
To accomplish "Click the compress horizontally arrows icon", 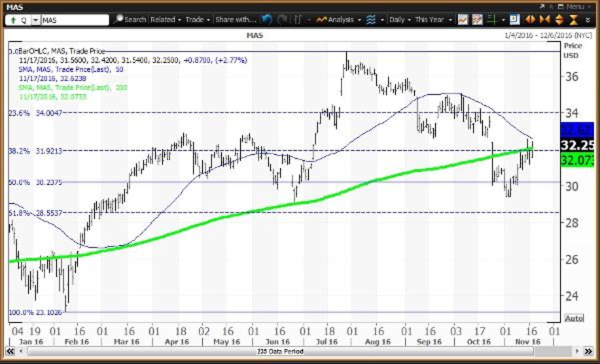I will 545,19.
